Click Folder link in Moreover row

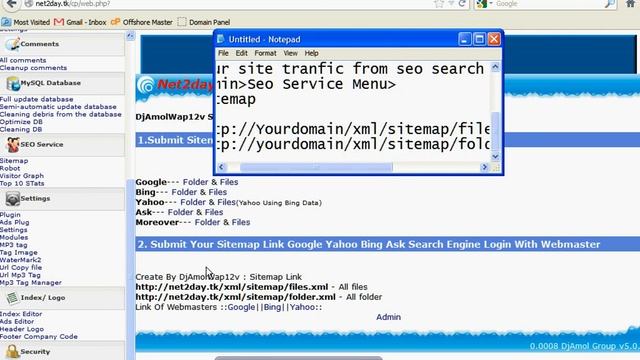click(x=207, y=222)
